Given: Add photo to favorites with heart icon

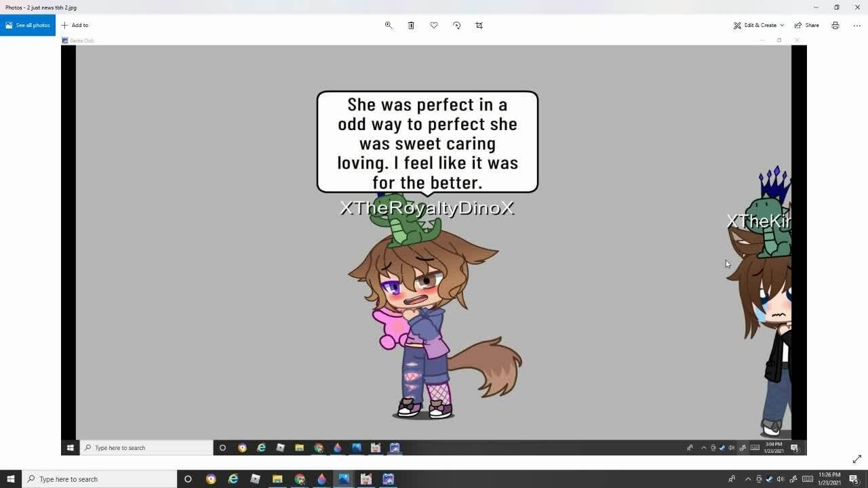Looking at the screenshot, I should [x=434, y=25].
